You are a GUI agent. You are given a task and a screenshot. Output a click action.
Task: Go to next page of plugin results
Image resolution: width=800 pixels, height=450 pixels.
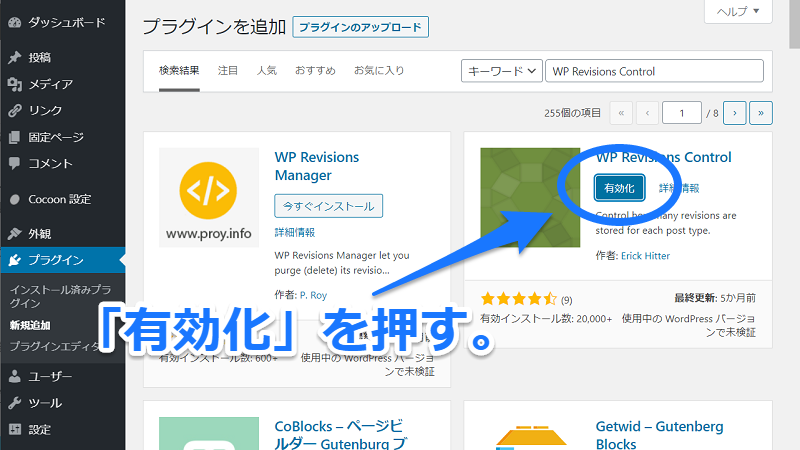pyautogui.click(x=735, y=113)
